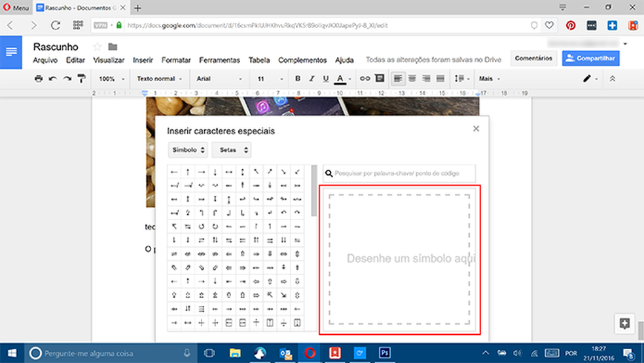
Task: Toggle italic formatting
Action: point(312,79)
